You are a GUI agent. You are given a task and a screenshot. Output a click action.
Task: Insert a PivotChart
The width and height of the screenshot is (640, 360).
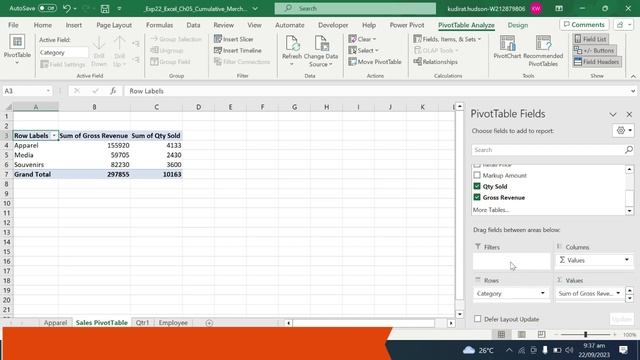507,47
